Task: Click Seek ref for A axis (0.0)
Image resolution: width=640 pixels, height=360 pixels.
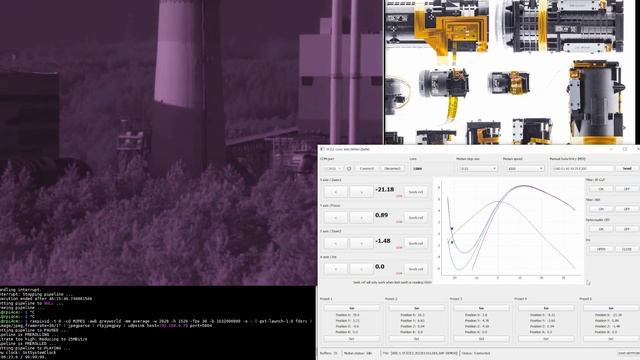Action: 416,269
